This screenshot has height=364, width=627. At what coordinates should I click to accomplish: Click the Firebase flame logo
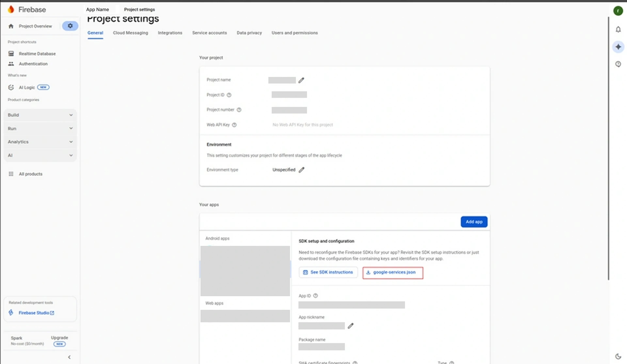[11, 9]
